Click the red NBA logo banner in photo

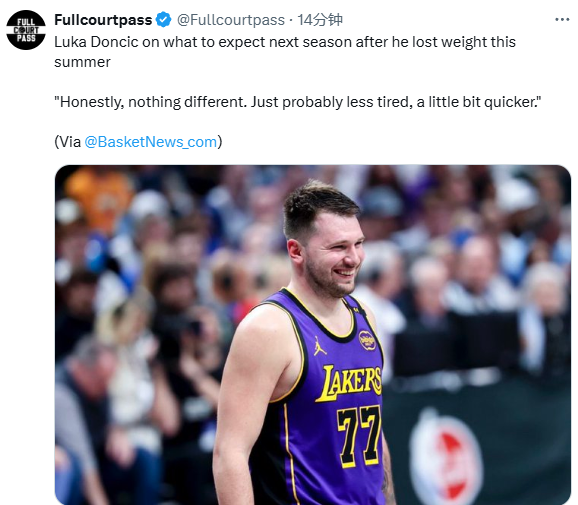[446, 455]
